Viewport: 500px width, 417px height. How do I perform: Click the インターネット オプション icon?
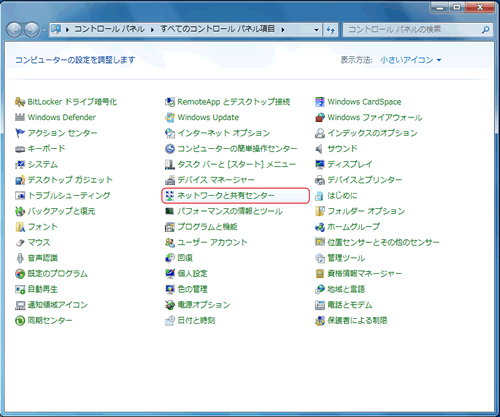click(170, 133)
